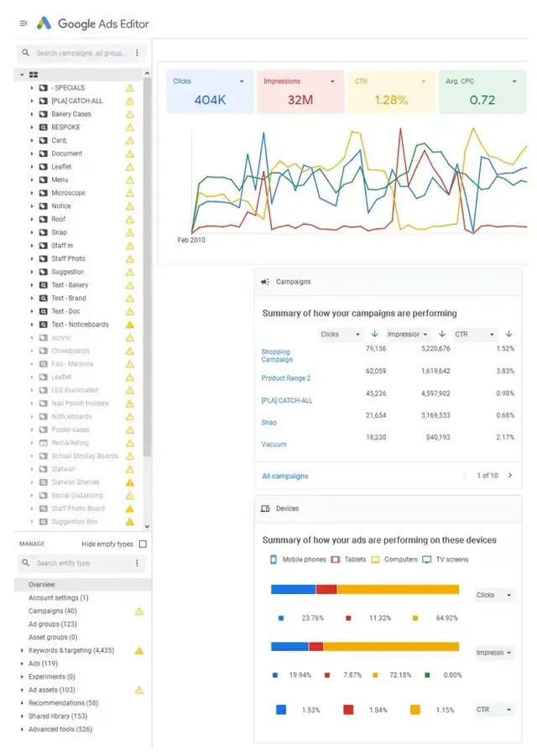Click warning icon beside Keywords & targeting
The width and height of the screenshot is (537, 756).
[139, 651]
